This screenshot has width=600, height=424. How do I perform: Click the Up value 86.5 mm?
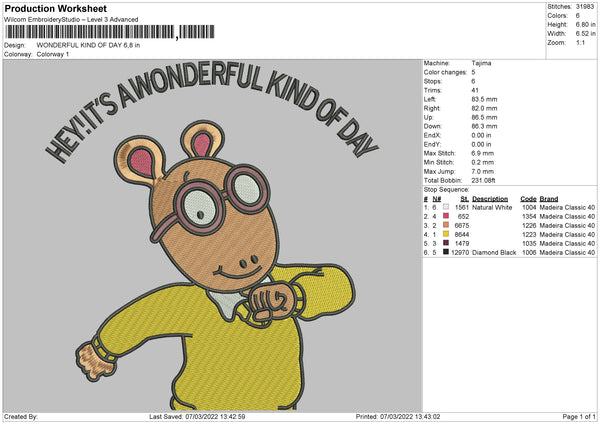tap(484, 117)
